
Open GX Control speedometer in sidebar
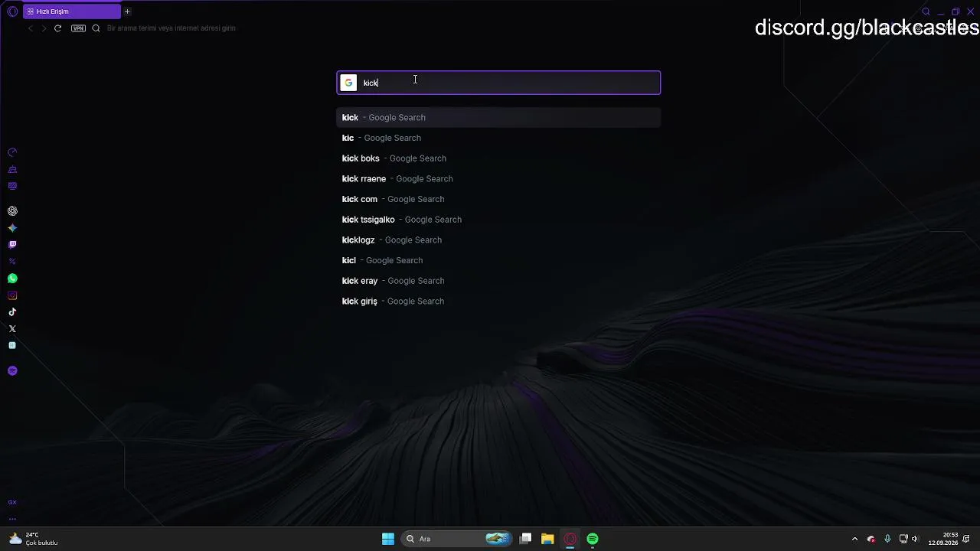(x=12, y=152)
